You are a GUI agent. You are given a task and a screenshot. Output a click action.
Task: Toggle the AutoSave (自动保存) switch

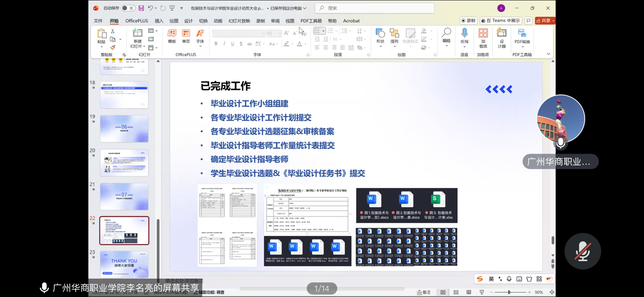pyautogui.click(x=128, y=8)
